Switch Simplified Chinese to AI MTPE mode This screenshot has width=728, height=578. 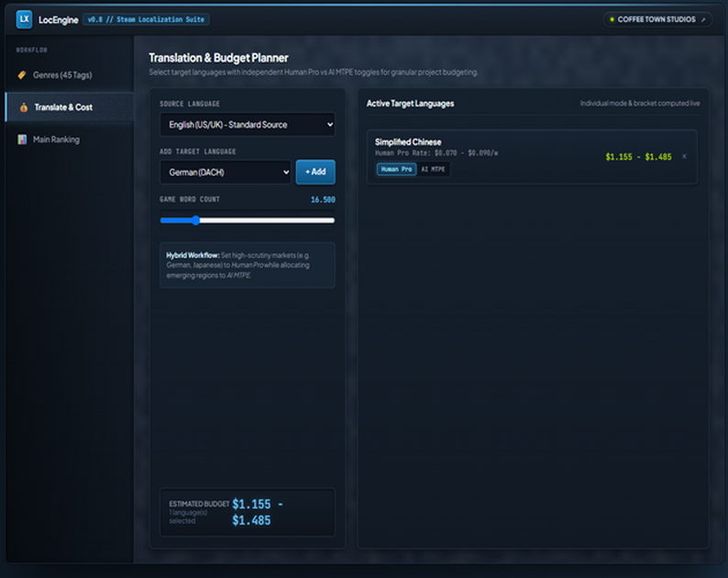pos(433,169)
